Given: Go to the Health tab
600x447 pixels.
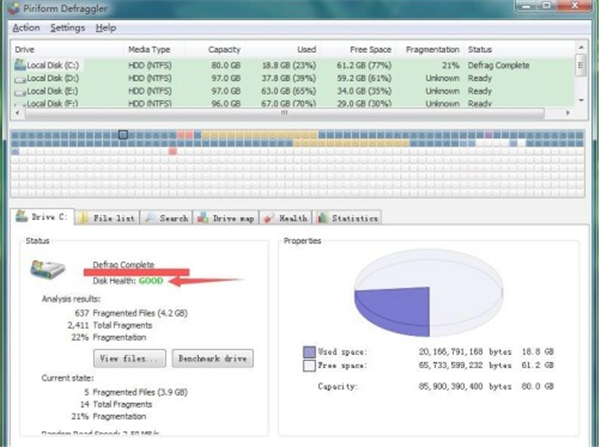Looking at the screenshot, I should (x=287, y=217).
